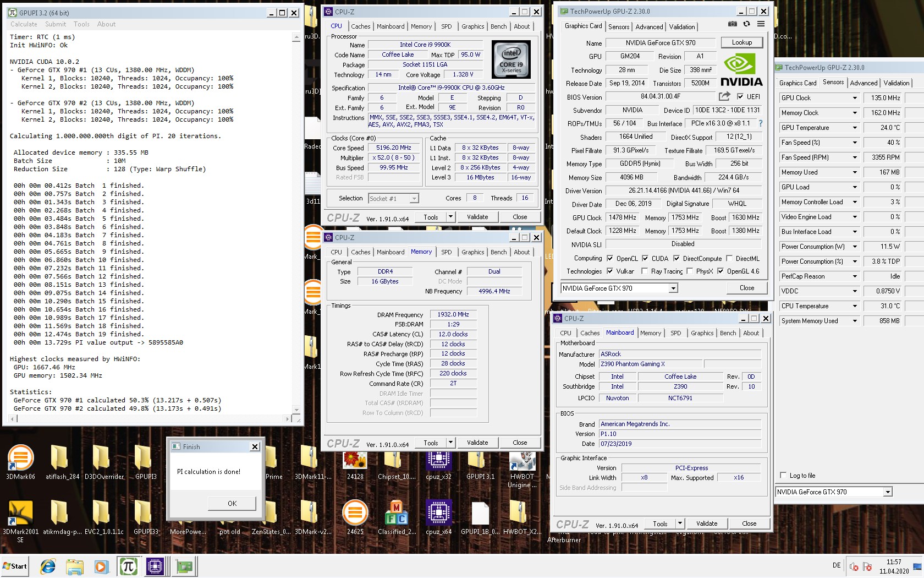This screenshot has width=924, height=578.
Task: Take a GPU-Z screenshot with camera icon
Action: pyautogui.click(x=733, y=24)
